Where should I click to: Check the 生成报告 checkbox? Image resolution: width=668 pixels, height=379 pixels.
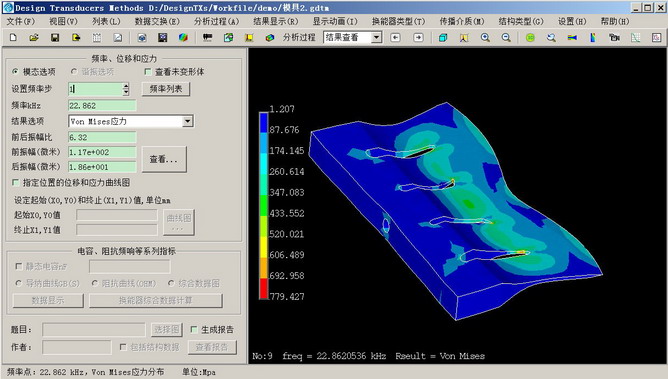click(x=194, y=329)
